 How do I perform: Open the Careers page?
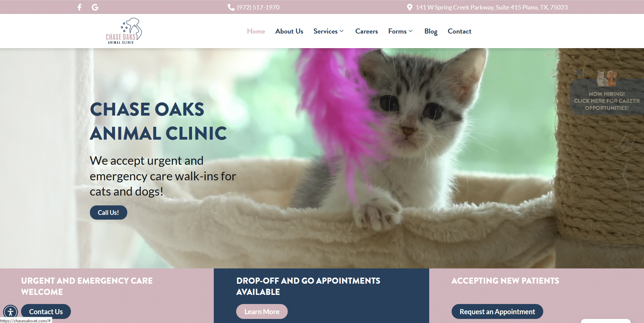[366, 31]
